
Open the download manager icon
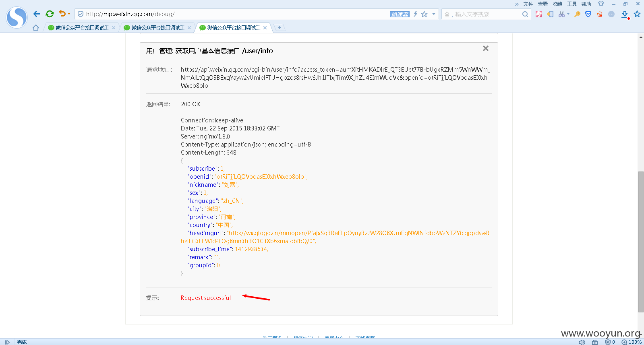point(625,14)
